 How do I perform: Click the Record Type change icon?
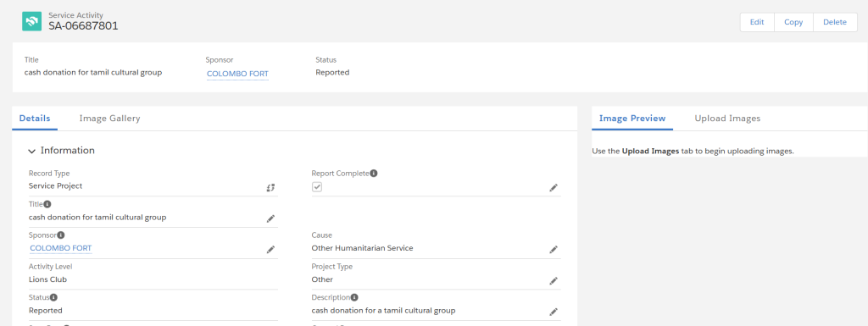270,187
